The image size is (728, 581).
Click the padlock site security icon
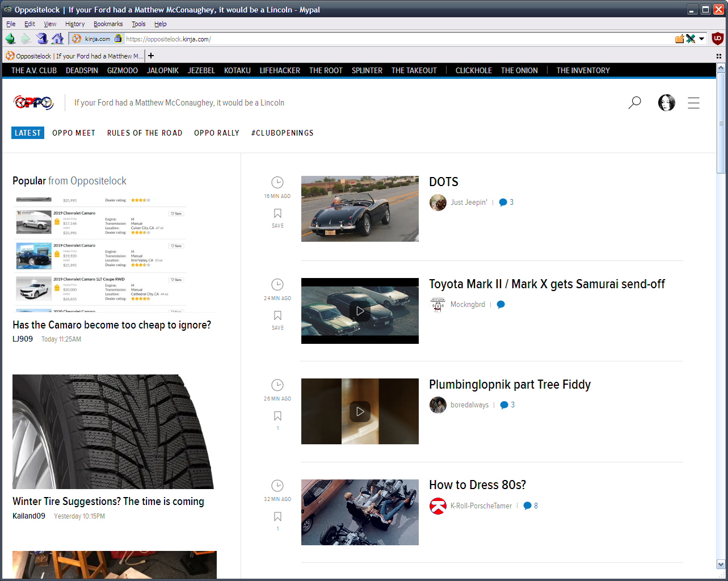pos(118,39)
